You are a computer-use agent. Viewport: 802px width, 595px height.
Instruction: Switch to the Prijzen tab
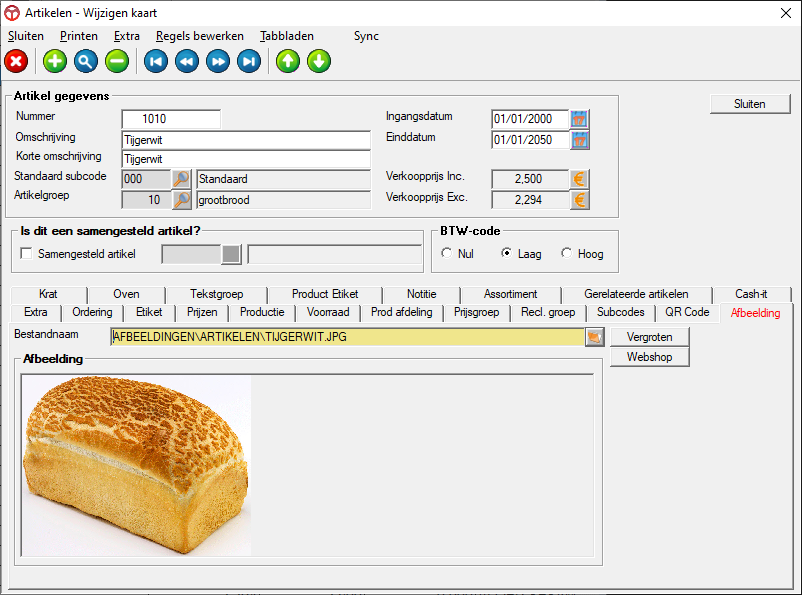(x=202, y=312)
